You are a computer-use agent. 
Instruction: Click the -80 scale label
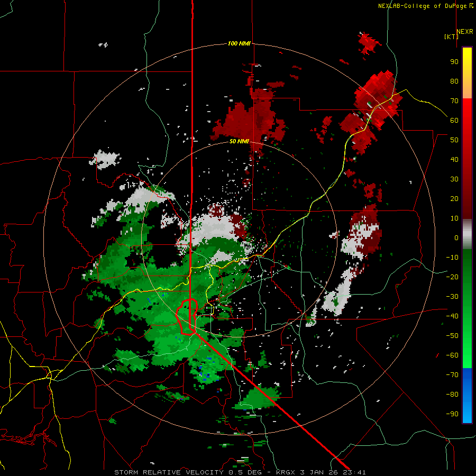(452, 395)
